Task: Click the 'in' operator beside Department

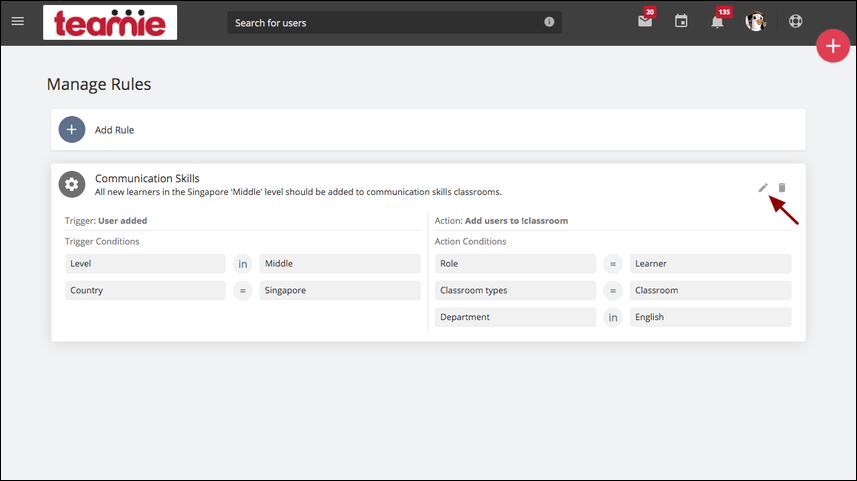Action: coord(613,318)
